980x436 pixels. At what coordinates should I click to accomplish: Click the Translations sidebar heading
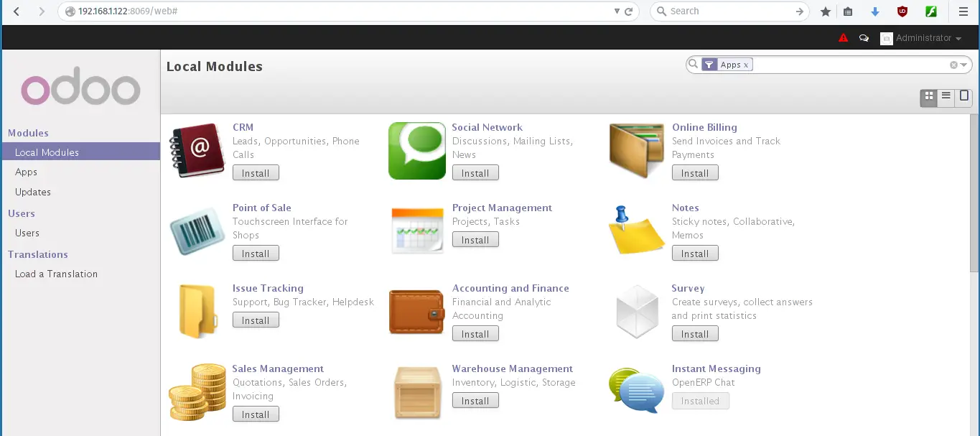click(38, 254)
